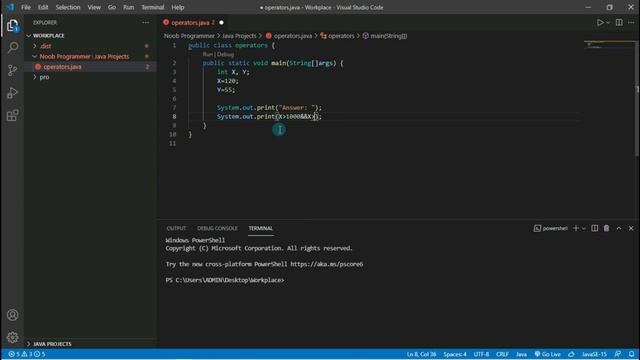Click the Debug CodeLens above main
Image resolution: width=640 pixels, height=360 pixels.
click(225, 54)
